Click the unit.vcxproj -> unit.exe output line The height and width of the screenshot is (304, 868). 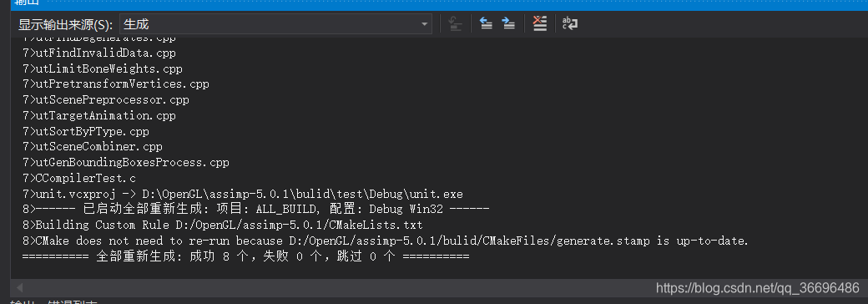243,195
